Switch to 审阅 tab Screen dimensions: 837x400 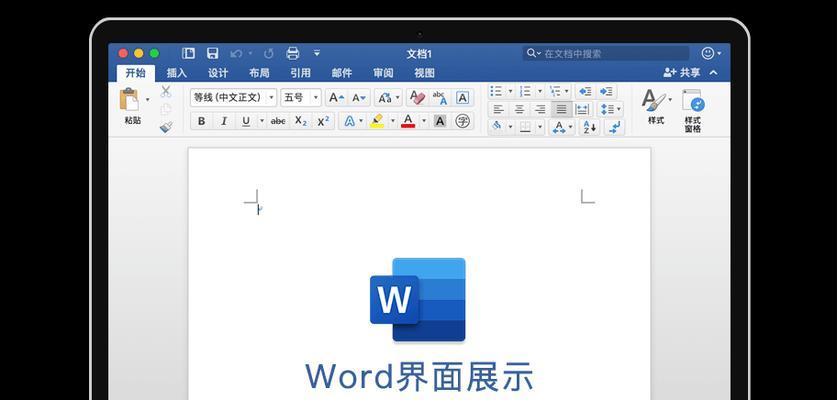coord(383,73)
